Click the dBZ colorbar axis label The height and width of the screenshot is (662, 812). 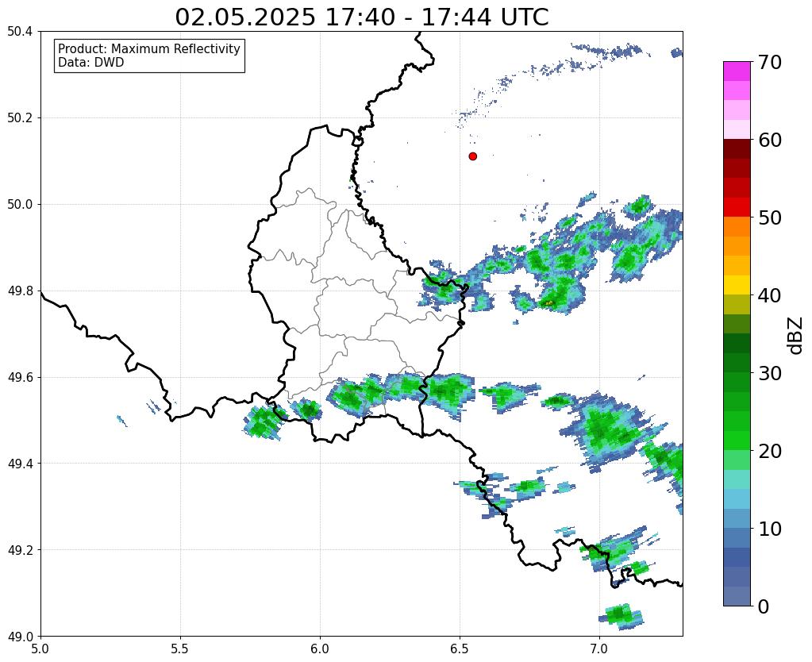(796, 335)
